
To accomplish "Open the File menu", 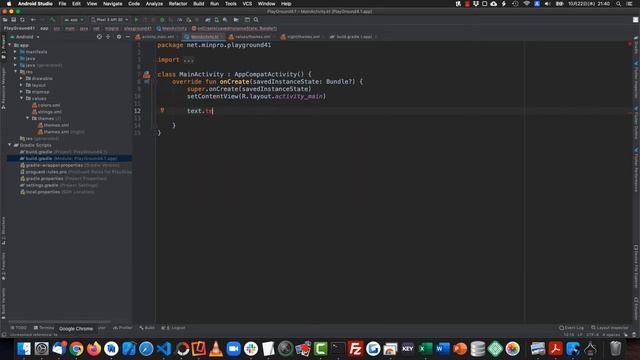I will [x=62, y=4].
